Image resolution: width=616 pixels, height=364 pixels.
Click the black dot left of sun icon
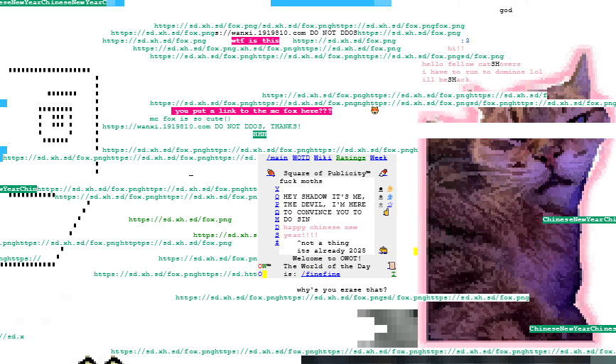tap(382, 189)
